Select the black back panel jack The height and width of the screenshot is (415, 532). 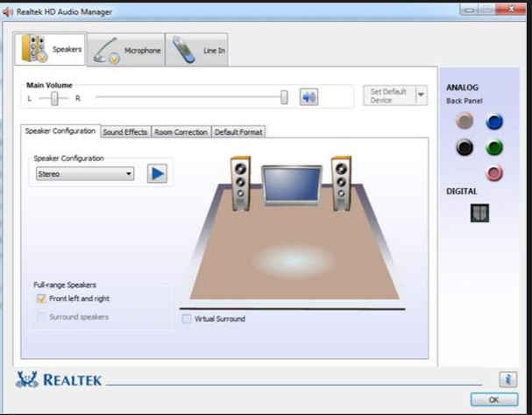click(465, 147)
